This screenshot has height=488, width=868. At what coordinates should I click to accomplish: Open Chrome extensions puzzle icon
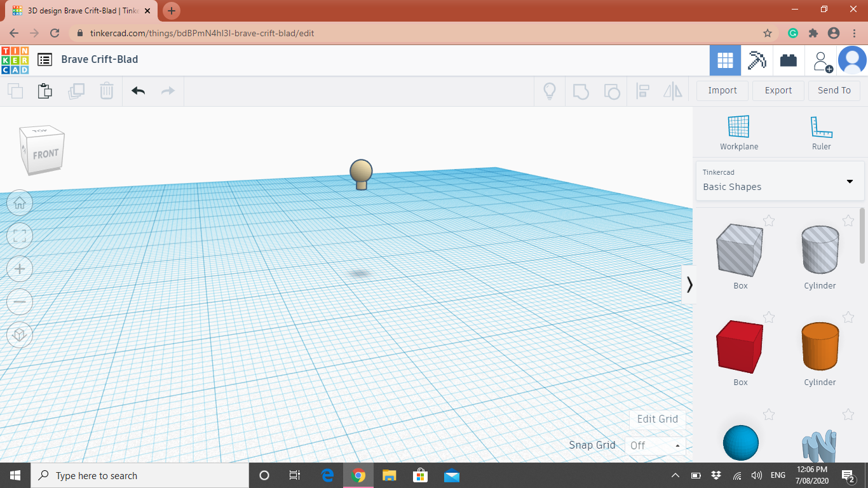(x=813, y=33)
